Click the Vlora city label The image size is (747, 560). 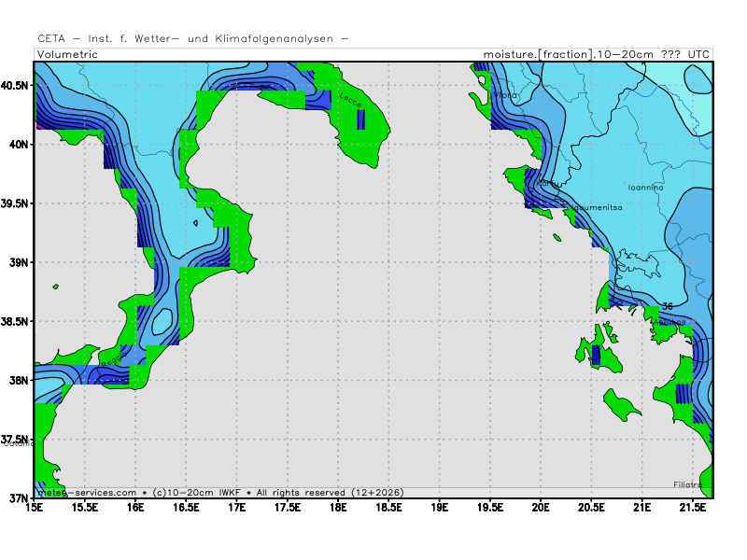point(505,95)
